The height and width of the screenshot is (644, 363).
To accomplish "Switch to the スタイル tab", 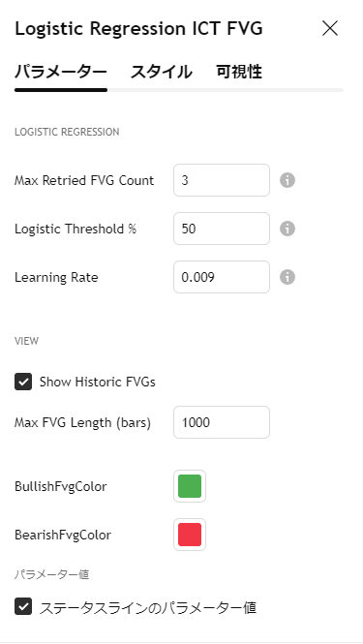I will [162, 73].
